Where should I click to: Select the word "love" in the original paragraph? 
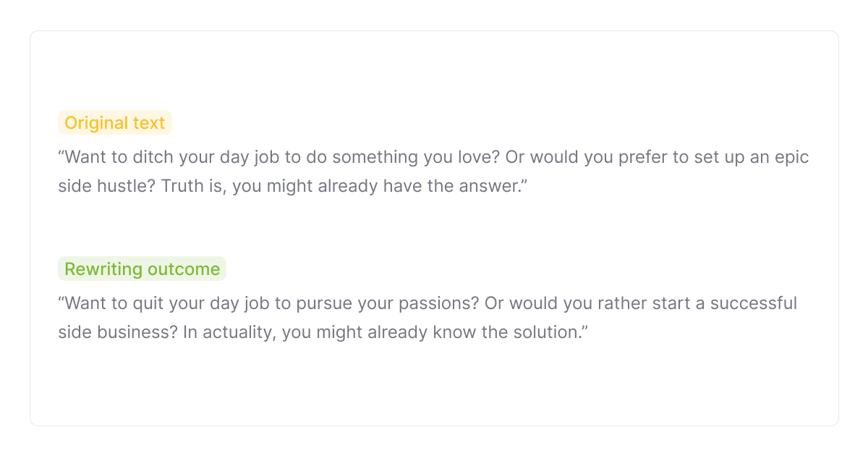point(479,157)
